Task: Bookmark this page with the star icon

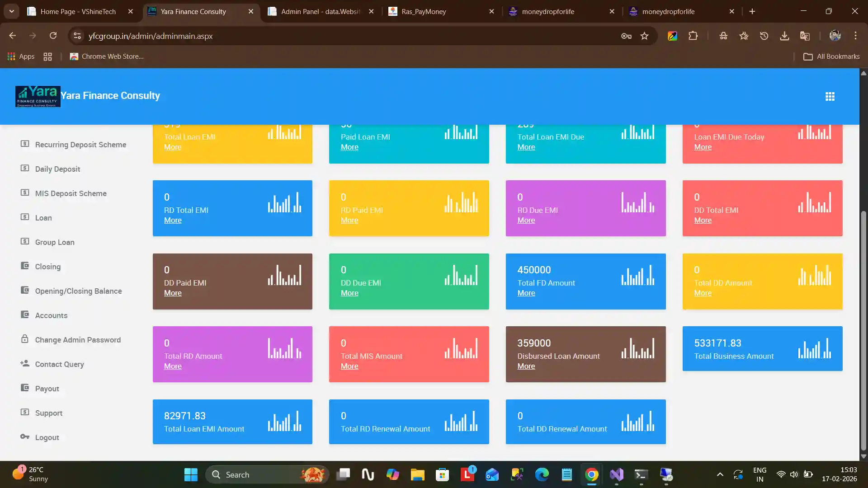Action: click(x=644, y=36)
